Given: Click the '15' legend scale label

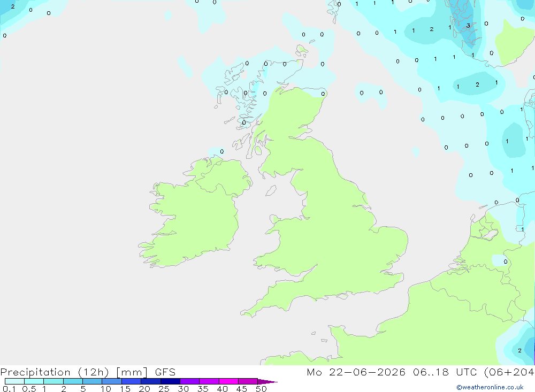Looking at the screenshot, I should (x=125, y=389).
